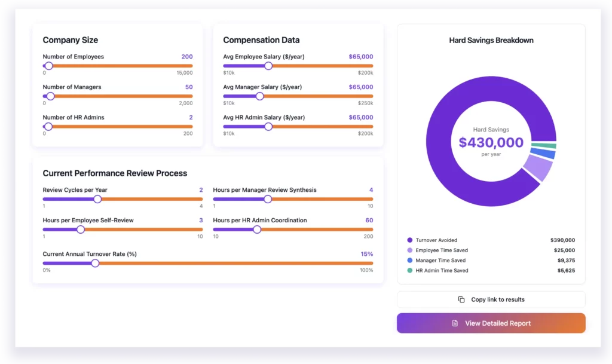Click the Turnover Avoided legend dot
Image resolution: width=612 pixels, height=364 pixels.
click(x=409, y=240)
